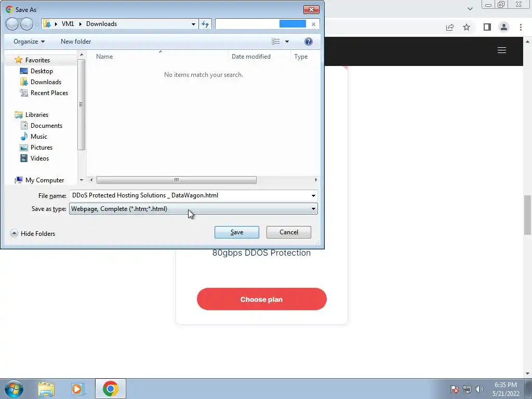Open the Get help question mark icon

[x=309, y=42]
